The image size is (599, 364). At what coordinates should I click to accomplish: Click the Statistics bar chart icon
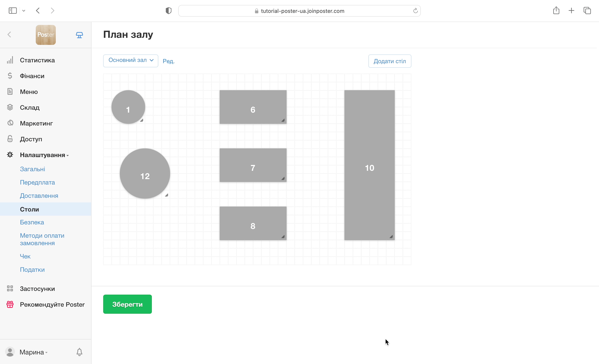(10, 60)
